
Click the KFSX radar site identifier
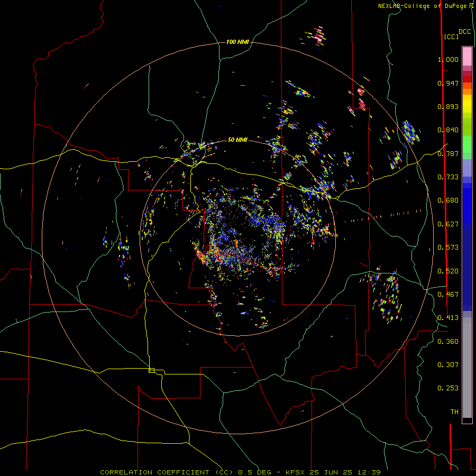[x=296, y=472]
